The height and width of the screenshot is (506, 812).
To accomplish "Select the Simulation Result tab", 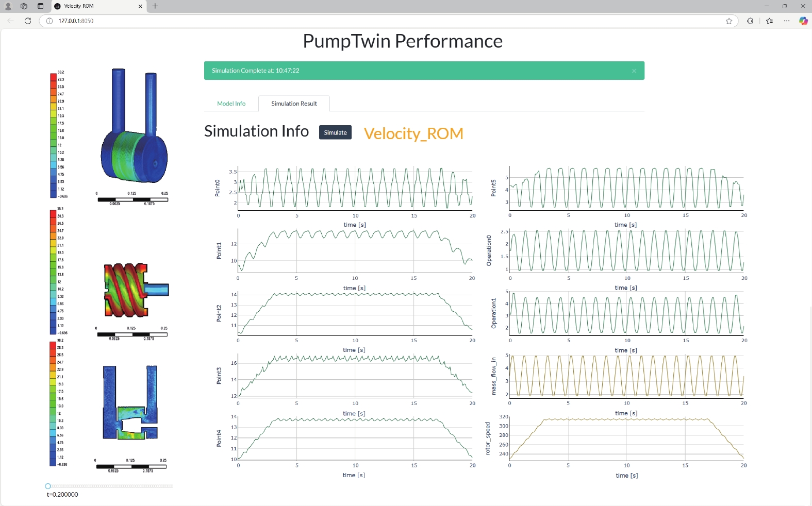I will [x=294, y=104].
